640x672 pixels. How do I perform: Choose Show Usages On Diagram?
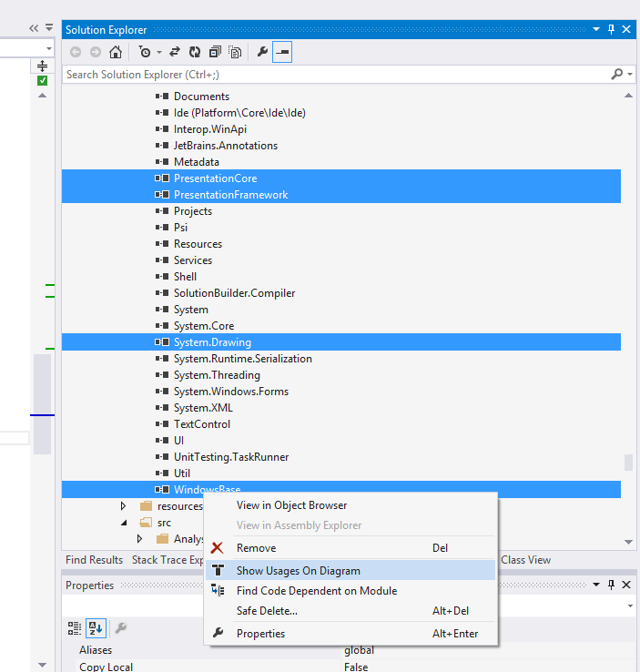tap(350, 571)
